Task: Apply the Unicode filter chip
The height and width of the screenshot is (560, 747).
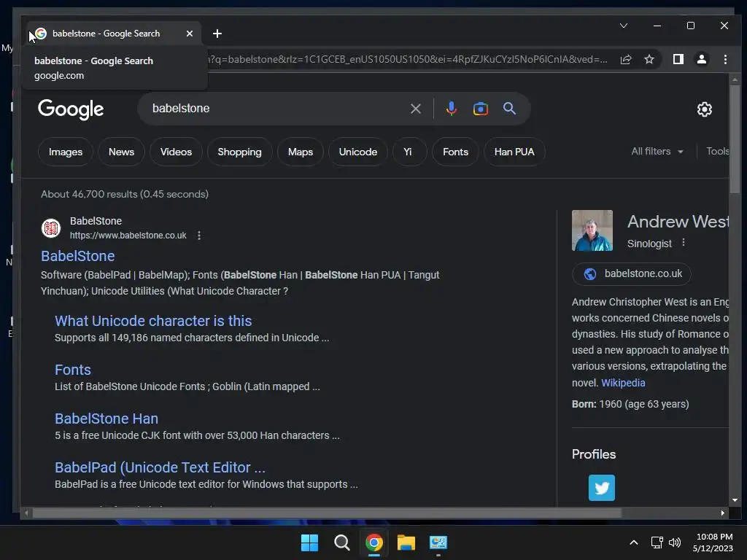Action: (x=357, y=152)
